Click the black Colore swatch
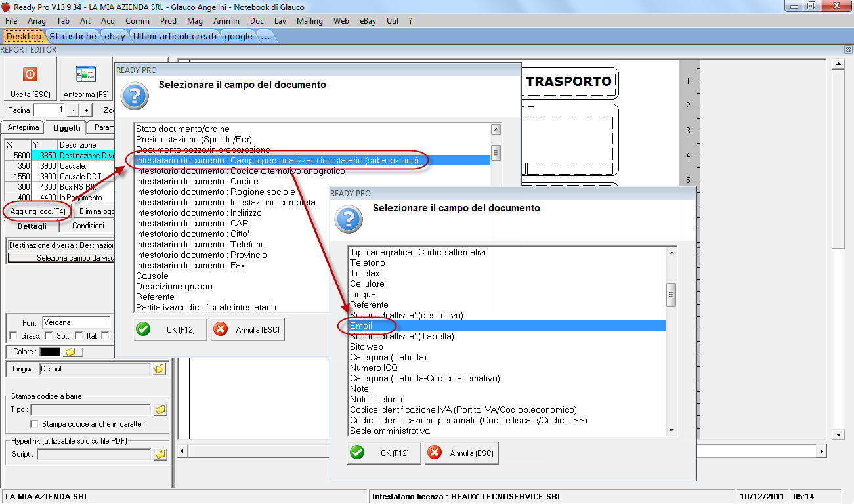The width and height of the screenshot is (854, 504). 50,352
